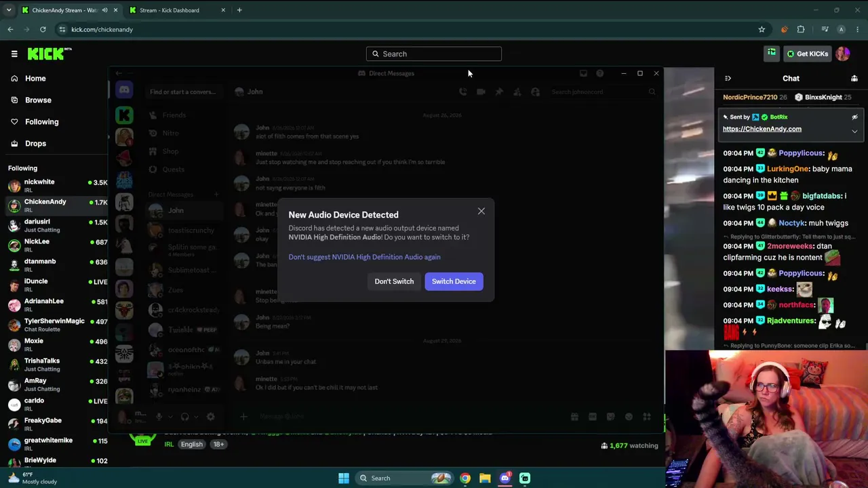The image size is (868, 488).
Task: Open the Kick hamburger menu
Action: pos(14,54)
